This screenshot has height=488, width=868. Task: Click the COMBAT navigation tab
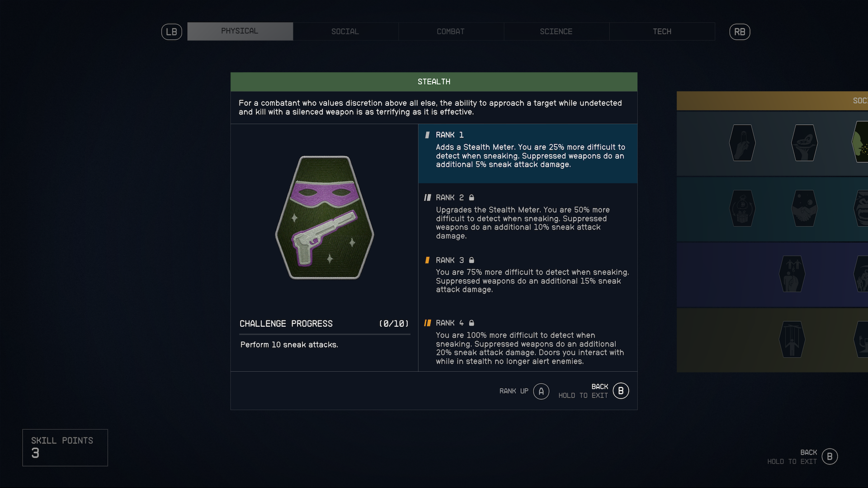click(450, 31)
